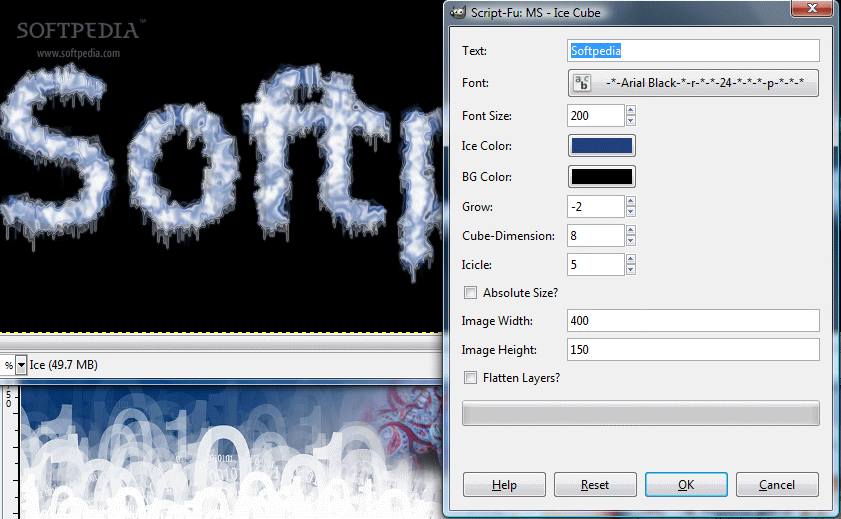Confirm the dialog with OK

[686, 485]
